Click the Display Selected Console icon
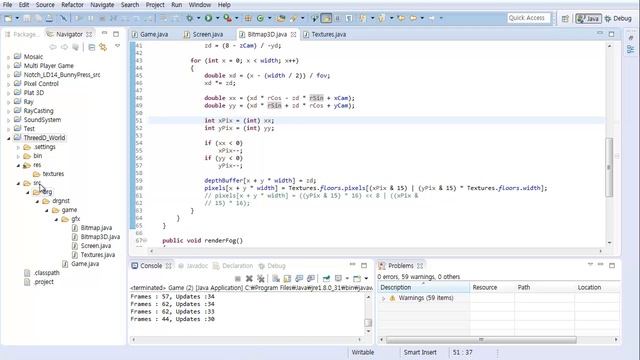This screenshot has width=640, height=360. point(338,278)
